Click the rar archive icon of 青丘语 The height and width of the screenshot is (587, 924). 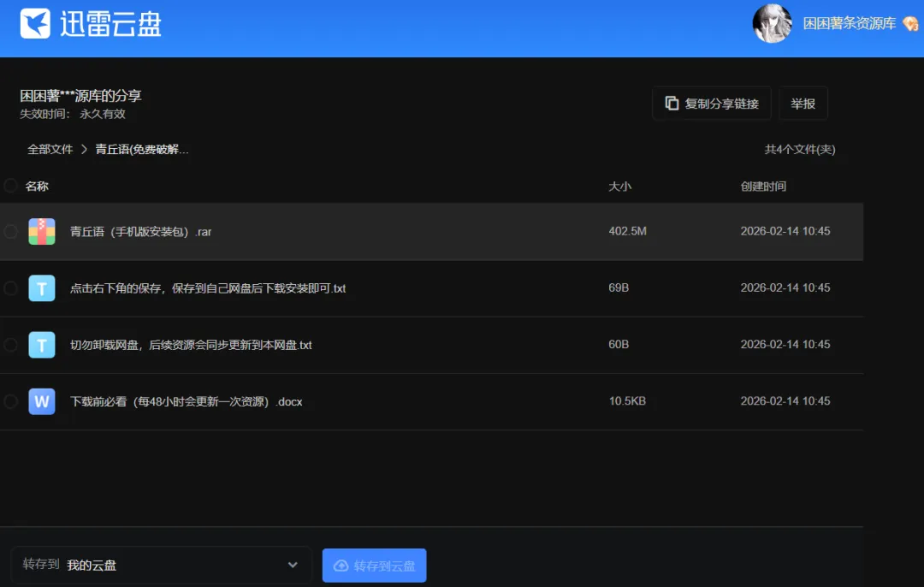tap(42, 231)
